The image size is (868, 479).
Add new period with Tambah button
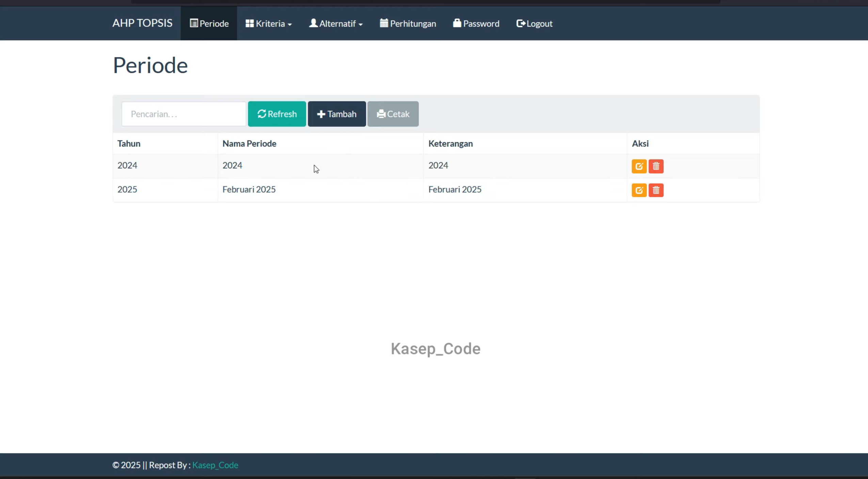point(337,114)
